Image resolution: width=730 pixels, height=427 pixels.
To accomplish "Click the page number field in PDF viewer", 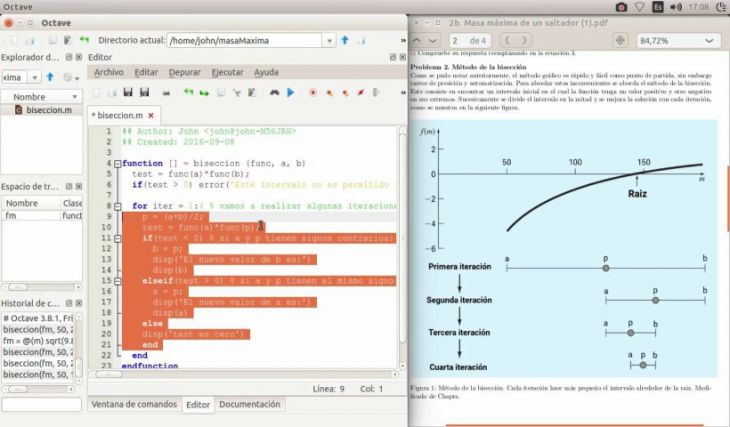I will (470, 41).
